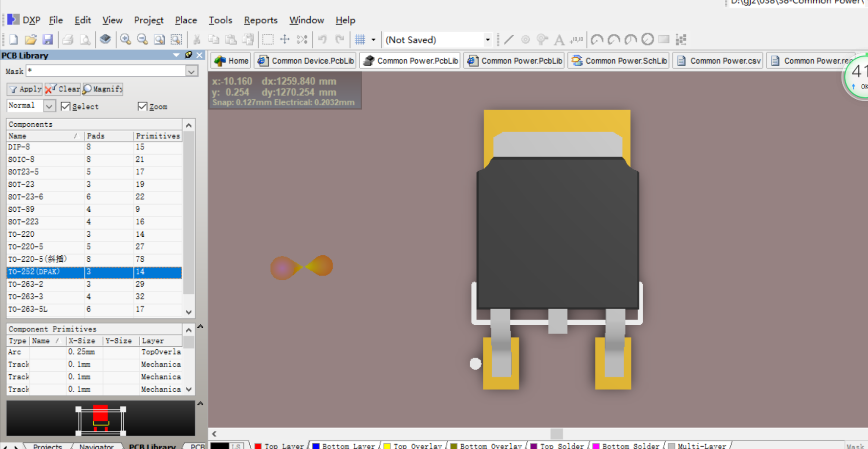Click the Print Preview toolbar icon

tap(85, 40)
